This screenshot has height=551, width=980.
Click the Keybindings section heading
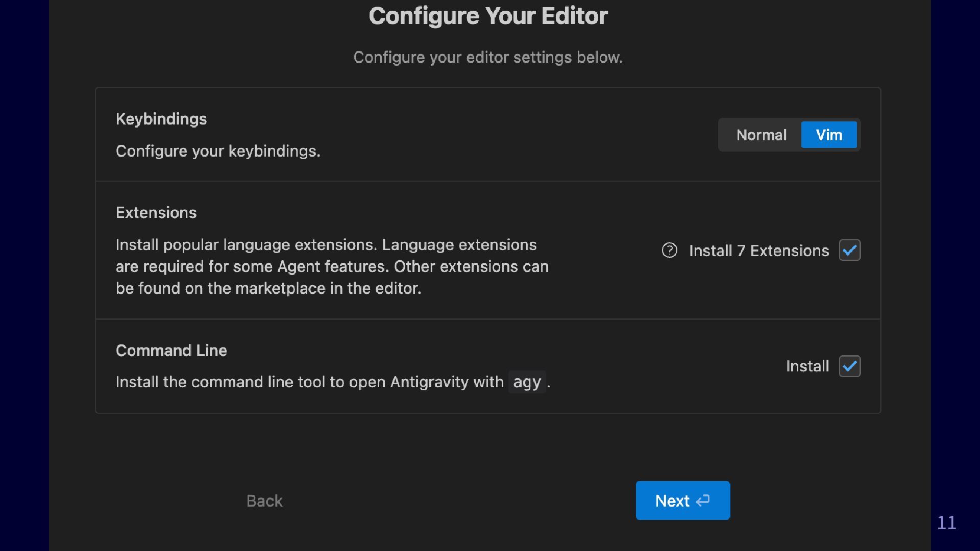pos(161,119)
